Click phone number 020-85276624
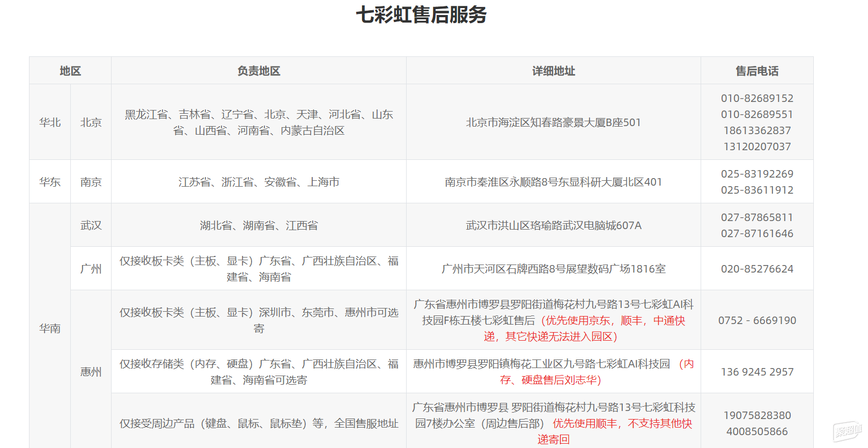The height and width of the screenshot is (448, 868). pos(757,269)
